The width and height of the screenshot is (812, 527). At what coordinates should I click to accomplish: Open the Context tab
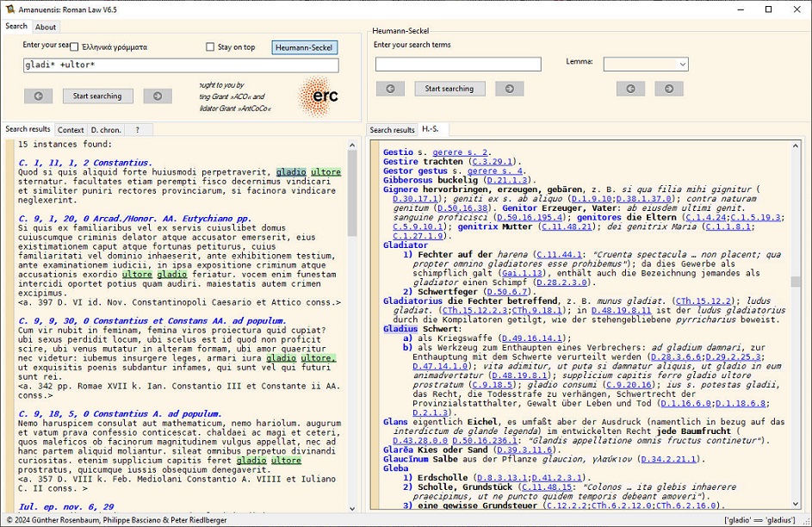[71, 130]
